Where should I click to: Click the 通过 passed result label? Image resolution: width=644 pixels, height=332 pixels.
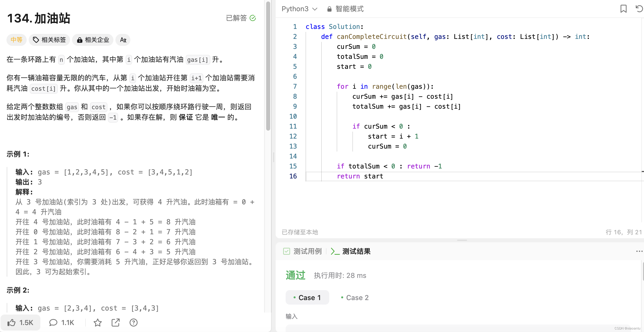coord(296,275)
